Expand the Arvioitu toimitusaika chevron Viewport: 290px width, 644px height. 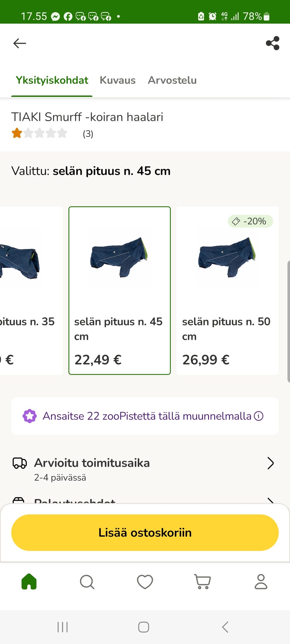click(270, 463)
